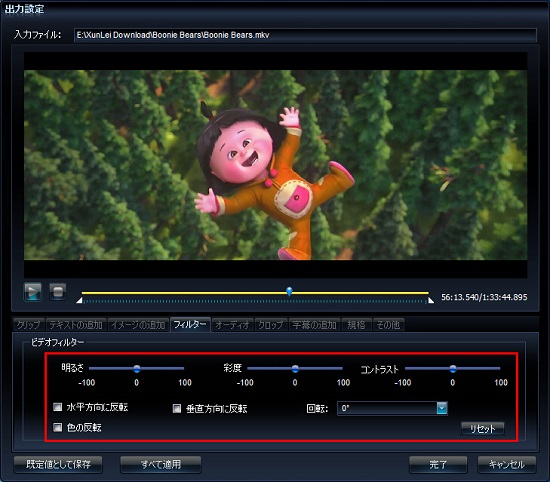Click the キャンセル button
550x482 pixels.
pyautogui.click(x=507, y=464)
